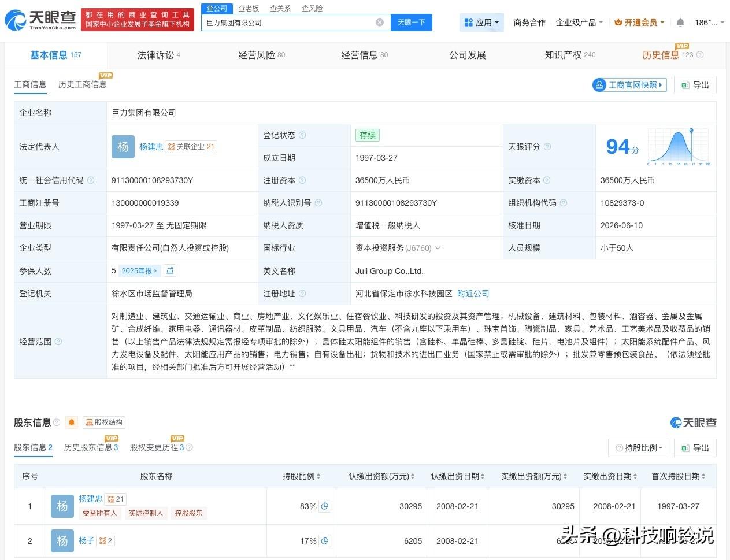Viewport: 730px width, 560px height.
Task: Switch to 查关系 search tab
Action: click(280, 8)
